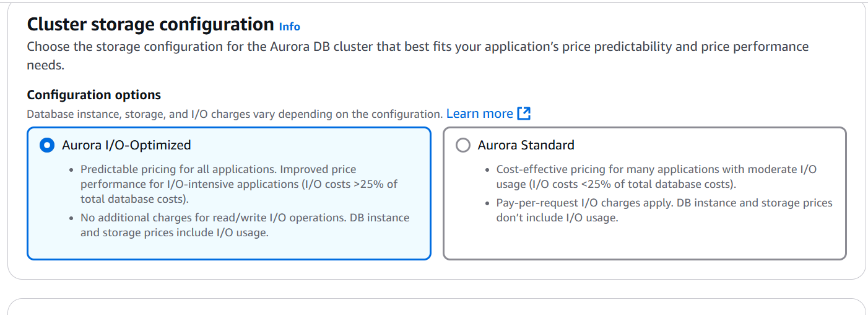Select the Aurora Standard radio button

tap(462, 145)
